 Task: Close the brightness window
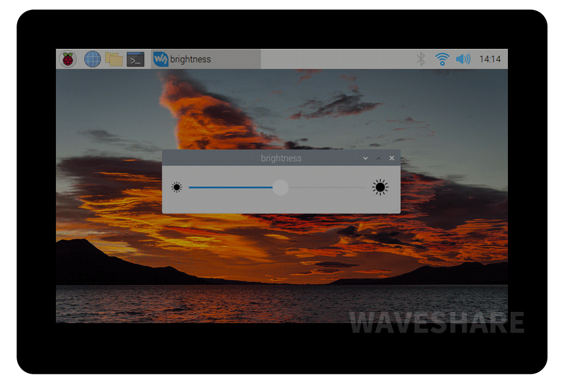pos(392,158)
